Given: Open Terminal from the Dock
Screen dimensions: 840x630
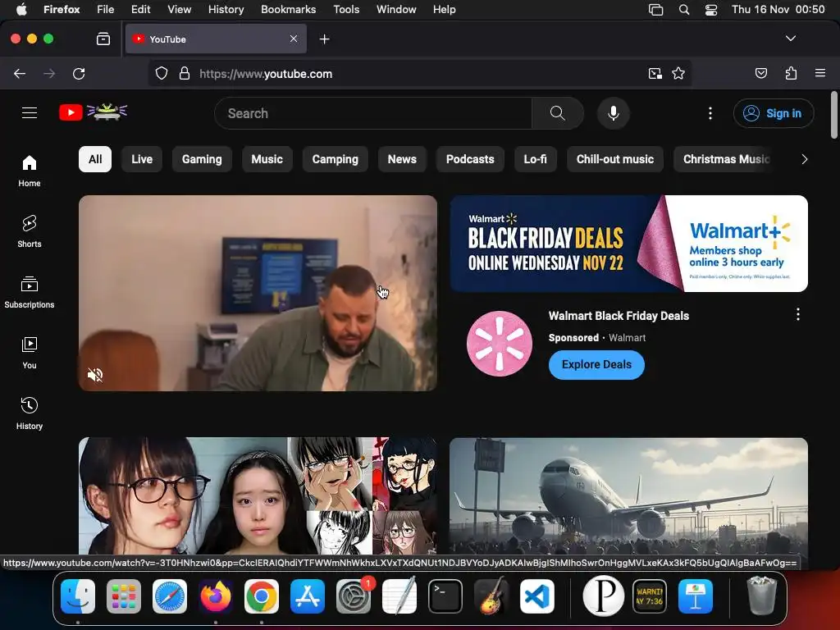Looking at the screenshot, I should (x=445, y=596).
